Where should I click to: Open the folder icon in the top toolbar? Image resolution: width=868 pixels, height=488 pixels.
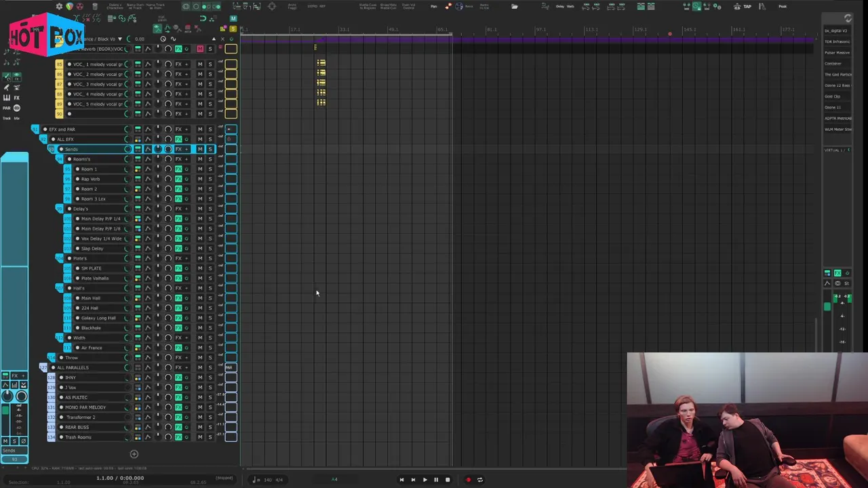[x=515, y=7]
